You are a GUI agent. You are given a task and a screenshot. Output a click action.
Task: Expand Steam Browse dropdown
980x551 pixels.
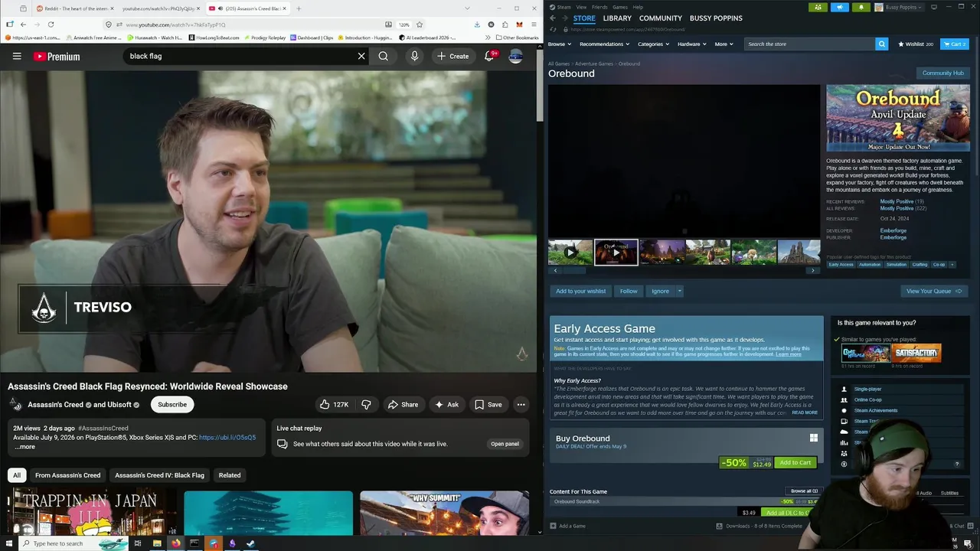[x=559, y=44]
